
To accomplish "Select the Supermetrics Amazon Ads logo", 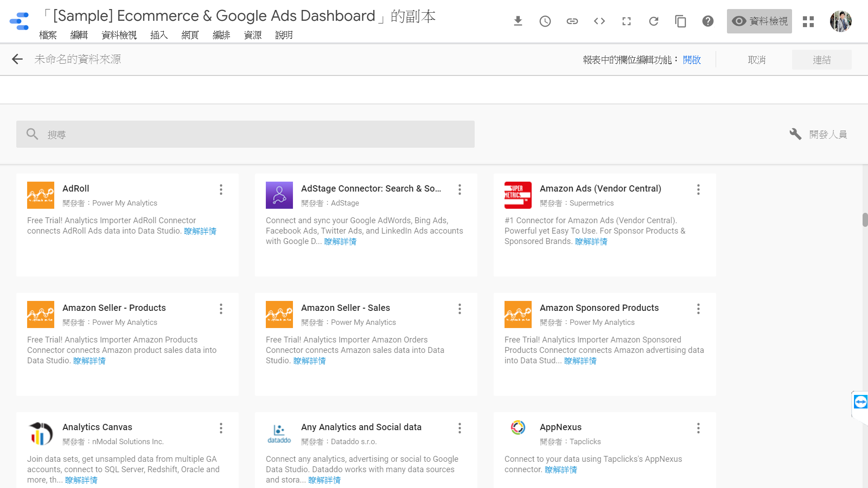I will pos(518,195).
